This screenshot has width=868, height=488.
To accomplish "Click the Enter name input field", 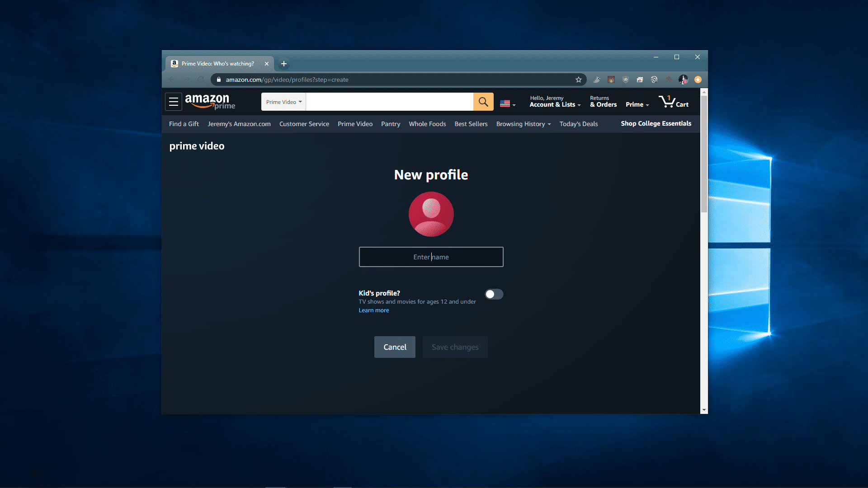I will (431, 256).
